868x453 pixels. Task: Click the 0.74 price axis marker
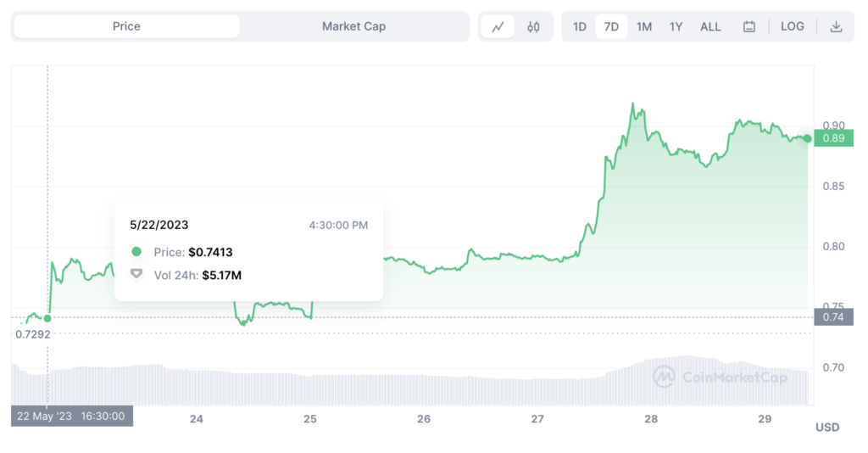pyautogui.click(x=833, y=317)
